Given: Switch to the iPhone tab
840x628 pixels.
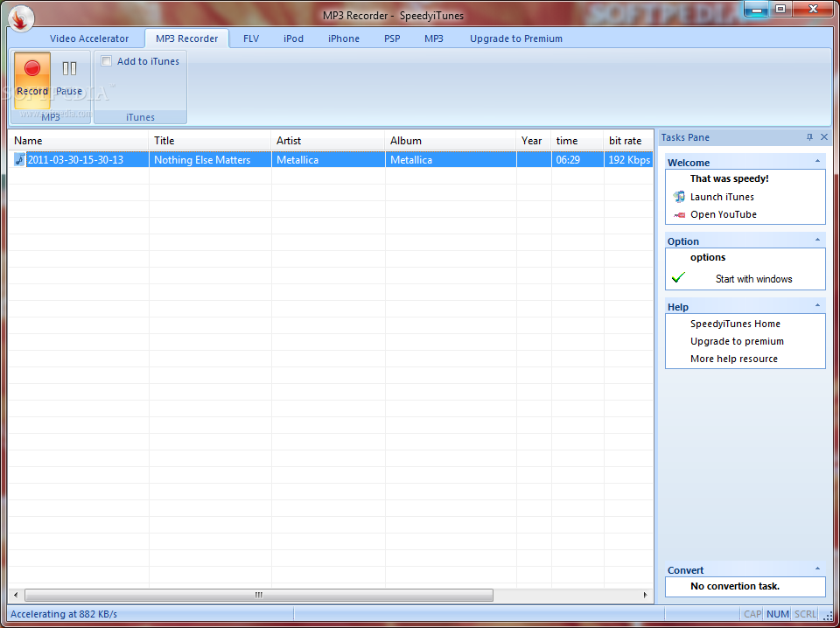Looking at the screenshot, I should 344,38.
